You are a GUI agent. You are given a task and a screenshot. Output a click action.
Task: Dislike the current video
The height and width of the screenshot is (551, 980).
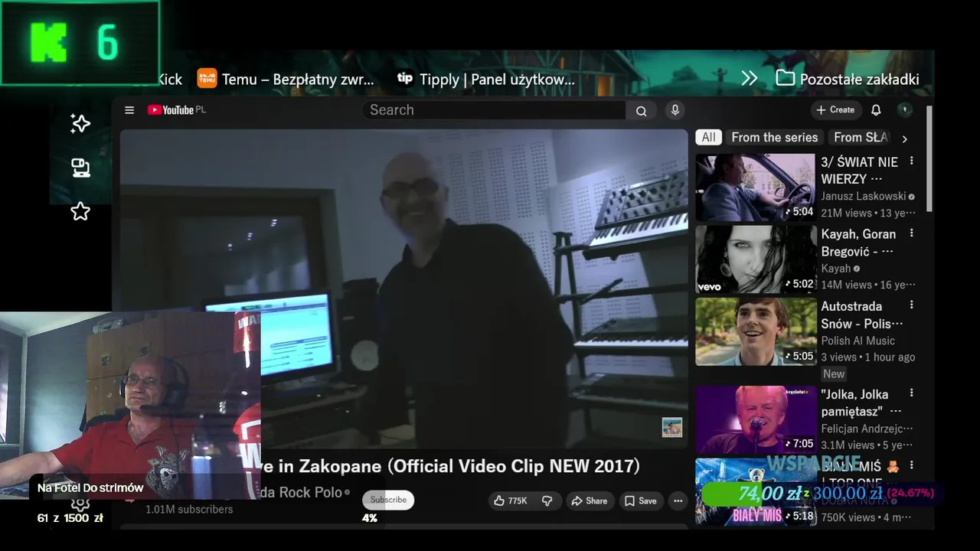(547, 500)
